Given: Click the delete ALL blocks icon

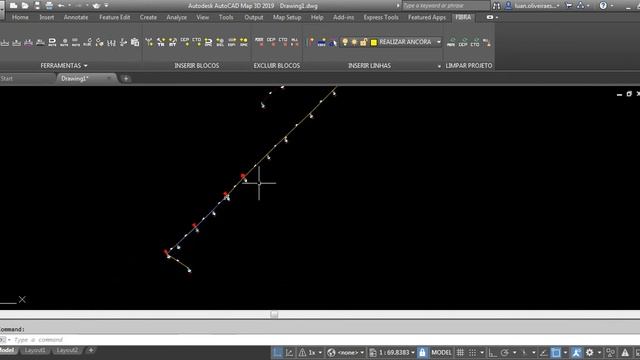Looking at the screenshot, I should click(295, 42).
